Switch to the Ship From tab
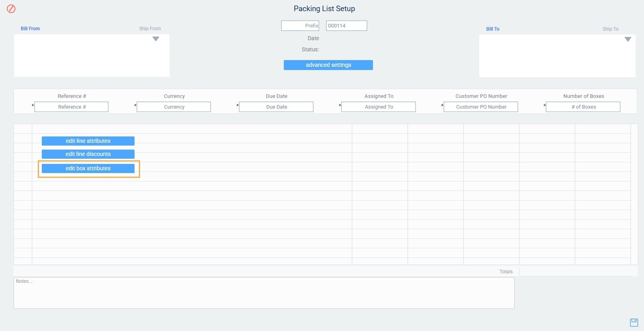644x331 pixels. [x=150, y=29]
